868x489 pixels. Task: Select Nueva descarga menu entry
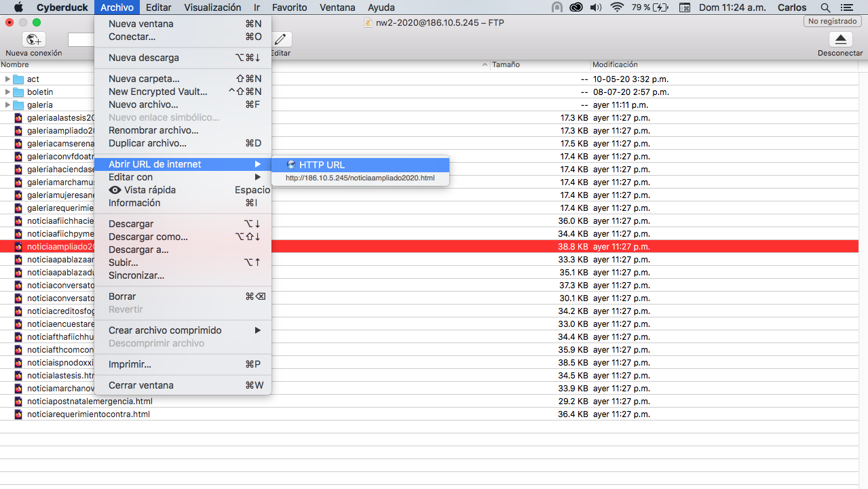coord(183,58)
